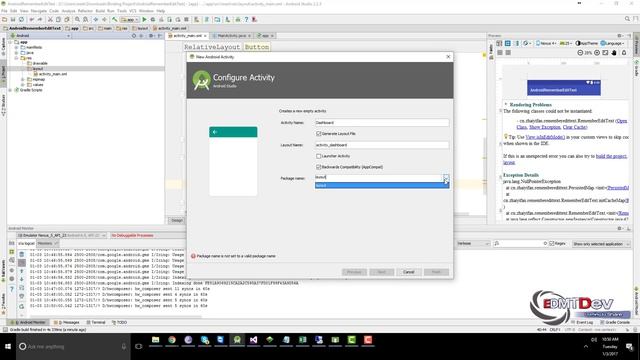
Task: Click the Finish button in dialog
Action: tap(436, 272)
